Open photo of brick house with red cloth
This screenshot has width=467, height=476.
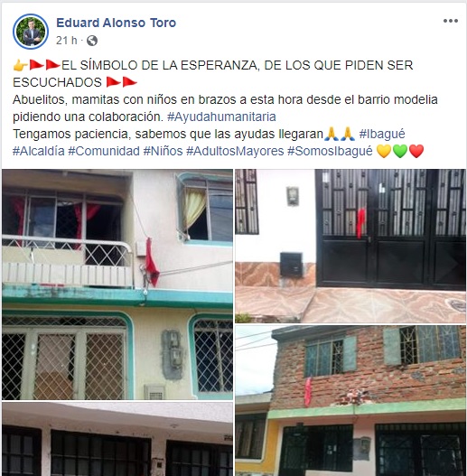click(350, 400)
